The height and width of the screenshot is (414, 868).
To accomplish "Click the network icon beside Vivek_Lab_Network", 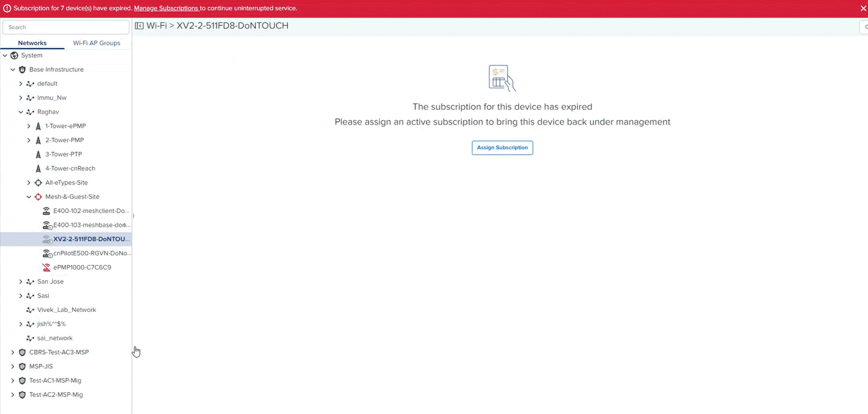I will point(30,310).
